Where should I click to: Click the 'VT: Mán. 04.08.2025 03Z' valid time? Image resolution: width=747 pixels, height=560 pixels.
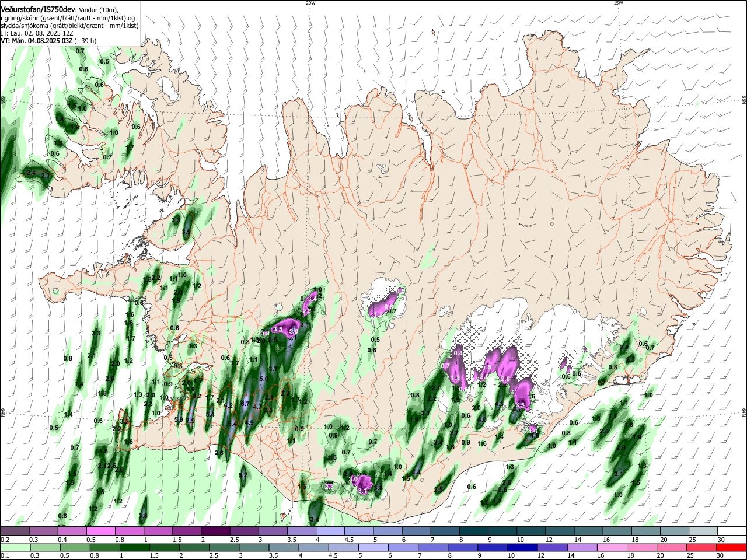point(37,41)
